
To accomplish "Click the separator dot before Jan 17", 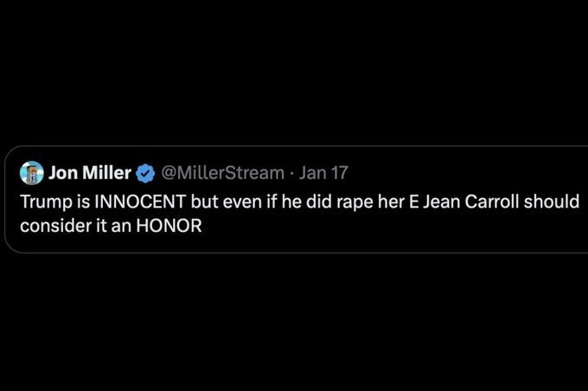I will point(291,173).
